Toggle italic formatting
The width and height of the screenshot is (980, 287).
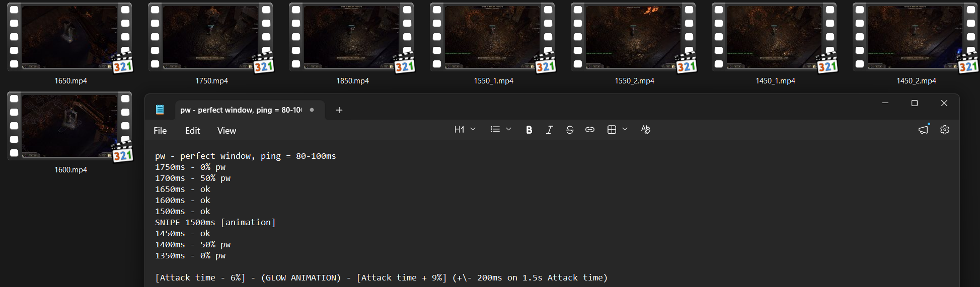point(549,130)
